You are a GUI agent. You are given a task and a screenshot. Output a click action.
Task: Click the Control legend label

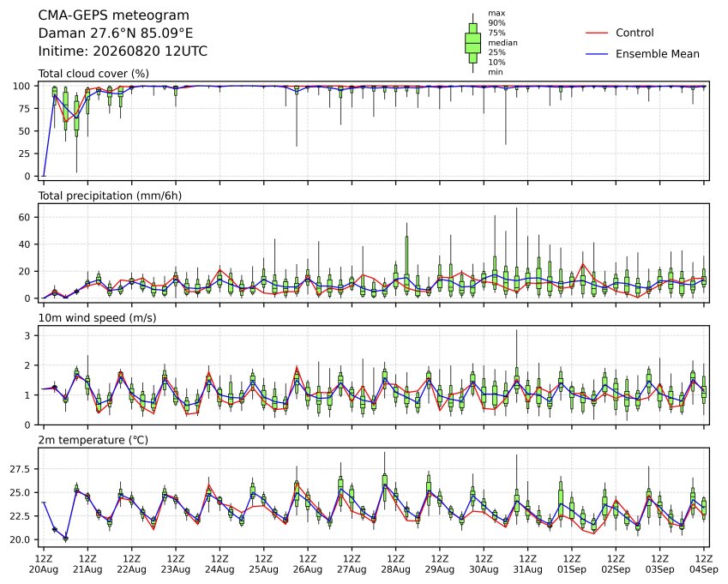tap(635, 33)
